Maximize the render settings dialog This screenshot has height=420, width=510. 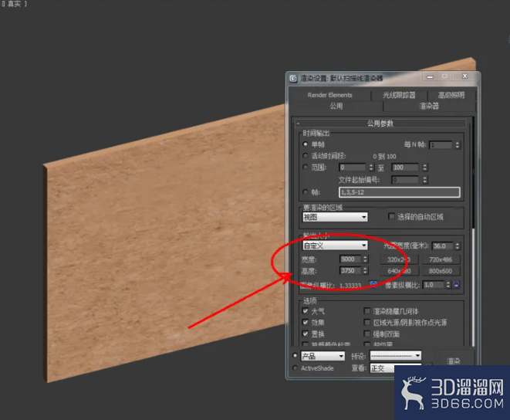coord(444,76)
